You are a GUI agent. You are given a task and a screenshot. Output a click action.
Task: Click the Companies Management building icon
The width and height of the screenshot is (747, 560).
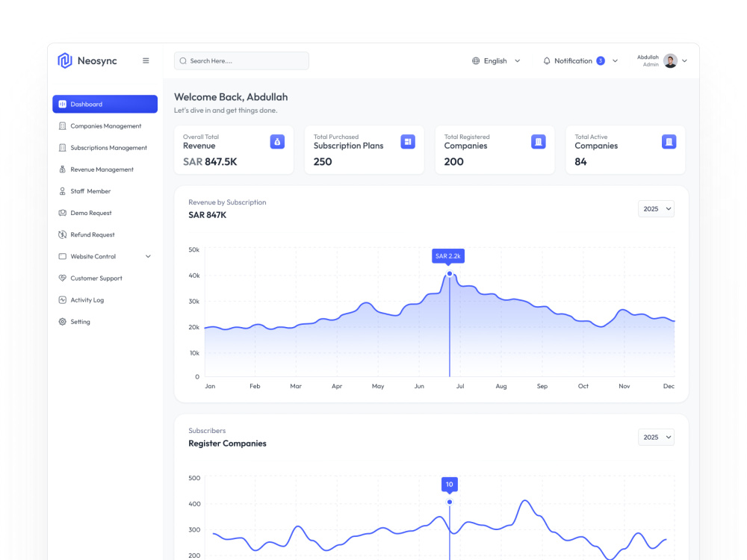pyautogui.click(x=63, y=125)
